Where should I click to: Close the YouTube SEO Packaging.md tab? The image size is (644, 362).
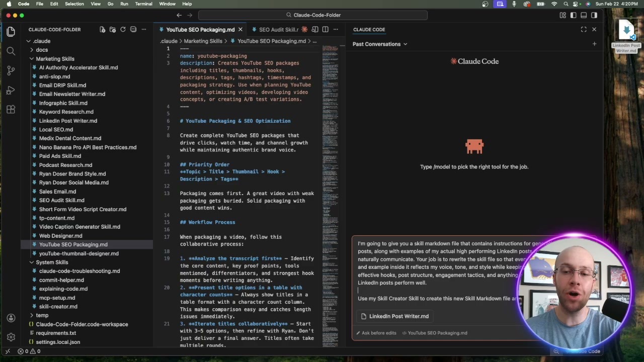coord(240,30)
